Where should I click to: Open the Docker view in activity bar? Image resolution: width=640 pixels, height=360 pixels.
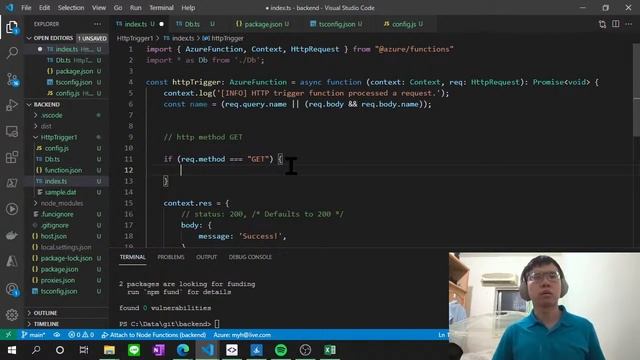point(12,235)
